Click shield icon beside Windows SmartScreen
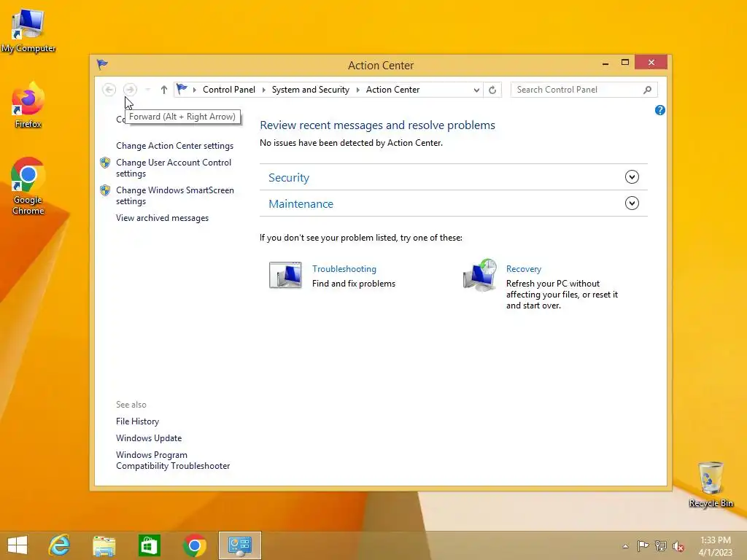The width and height of the screenshot is (747, 560). point(105,190)
